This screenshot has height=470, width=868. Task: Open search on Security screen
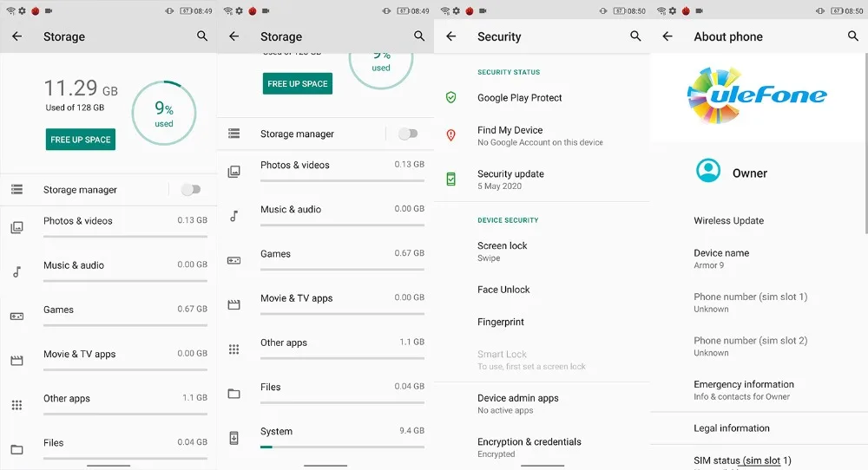pyautogui.click(x=635, y=36)
